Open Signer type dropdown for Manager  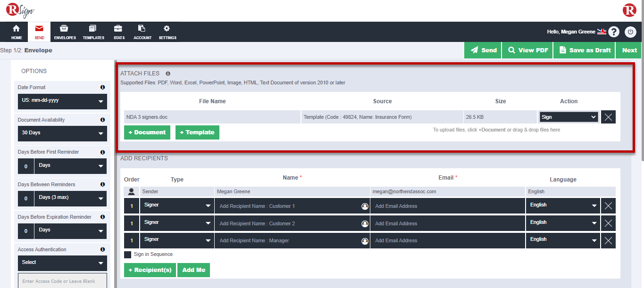point(177,240)
